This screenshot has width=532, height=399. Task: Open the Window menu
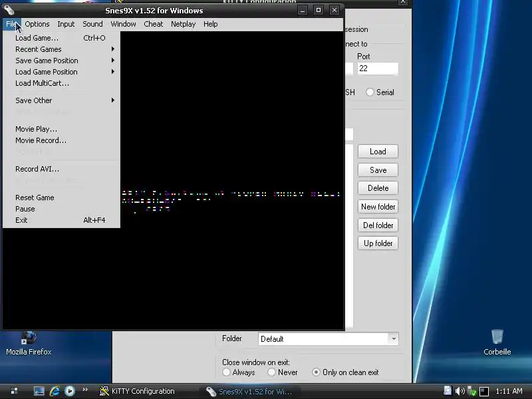[x=123, y=24]
